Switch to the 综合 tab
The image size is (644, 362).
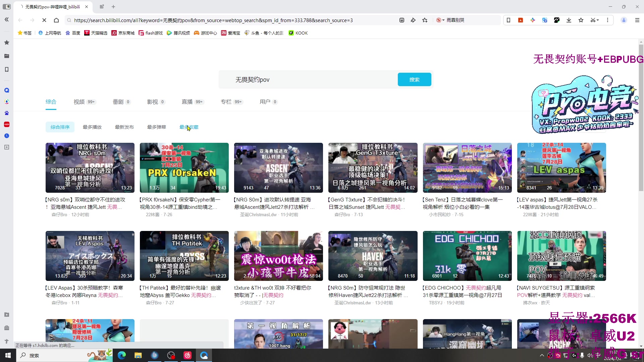51,102
